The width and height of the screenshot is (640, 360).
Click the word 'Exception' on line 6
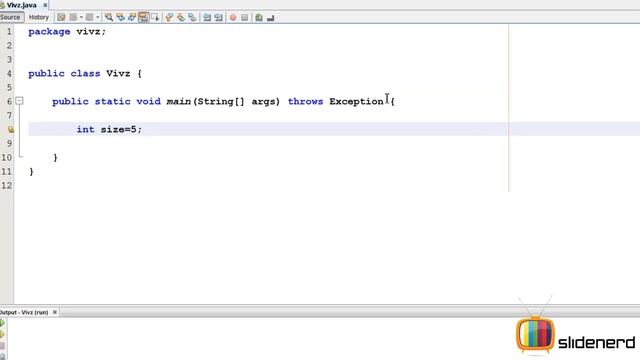pyautogui.click(x=356, y=101)
